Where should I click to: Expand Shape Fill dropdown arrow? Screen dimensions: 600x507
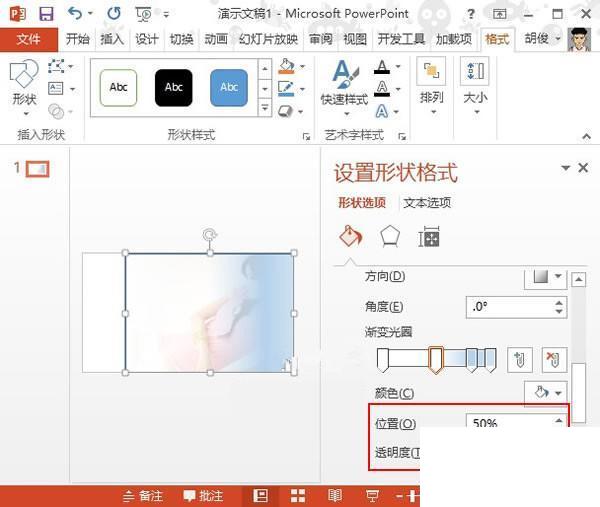(x=302, y=67)
